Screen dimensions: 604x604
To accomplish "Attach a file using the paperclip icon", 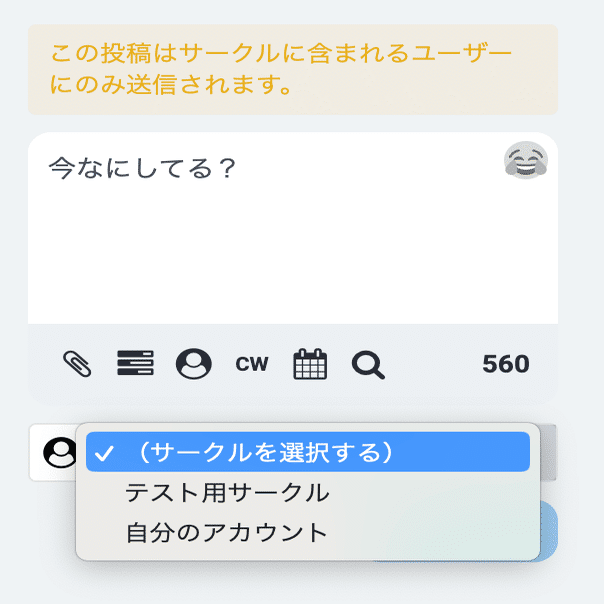I will coord(77,364).
